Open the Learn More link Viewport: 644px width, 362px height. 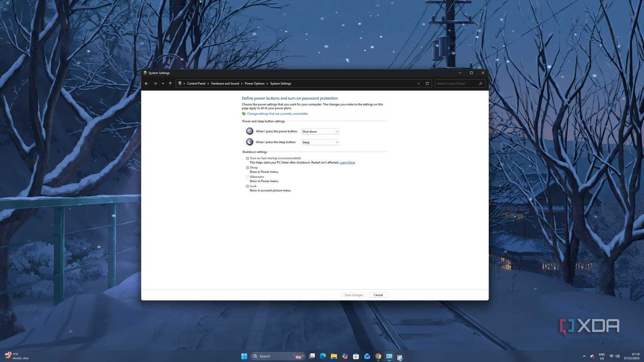click(347, 163)
